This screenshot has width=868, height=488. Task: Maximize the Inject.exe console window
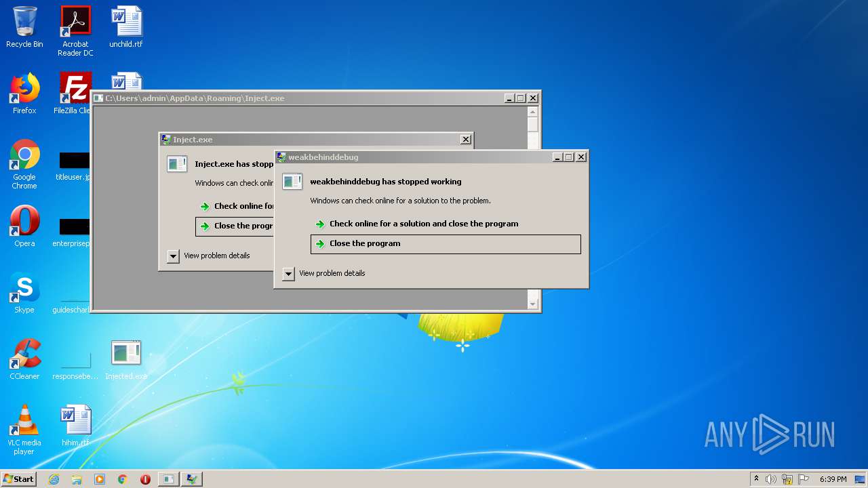click(521, 98)
